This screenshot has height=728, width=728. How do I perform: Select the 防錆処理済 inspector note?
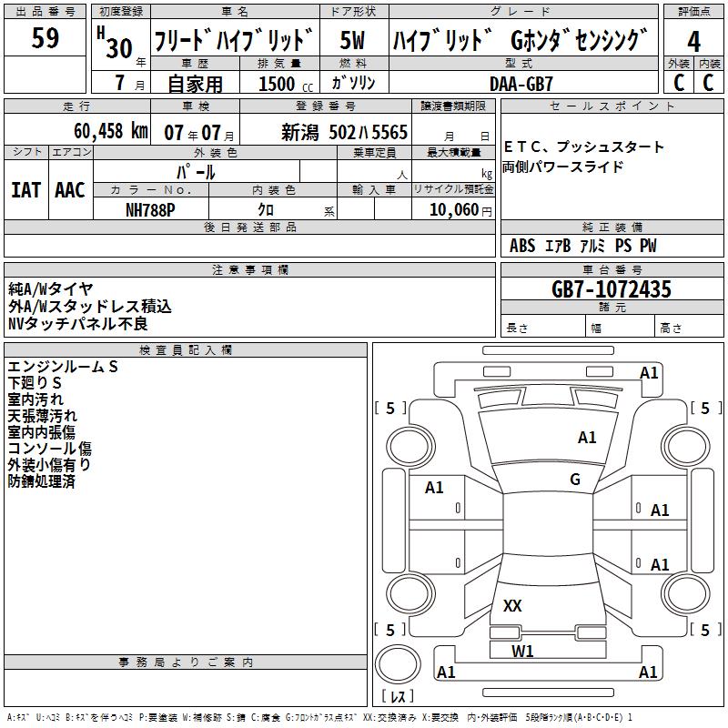click(42, 481)
